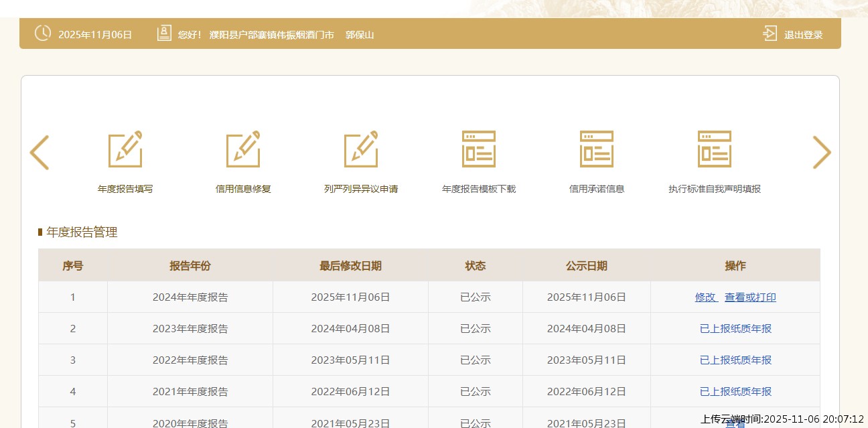
Task: Open the 信用承诺信息 icon
Action: pos(597,149)
